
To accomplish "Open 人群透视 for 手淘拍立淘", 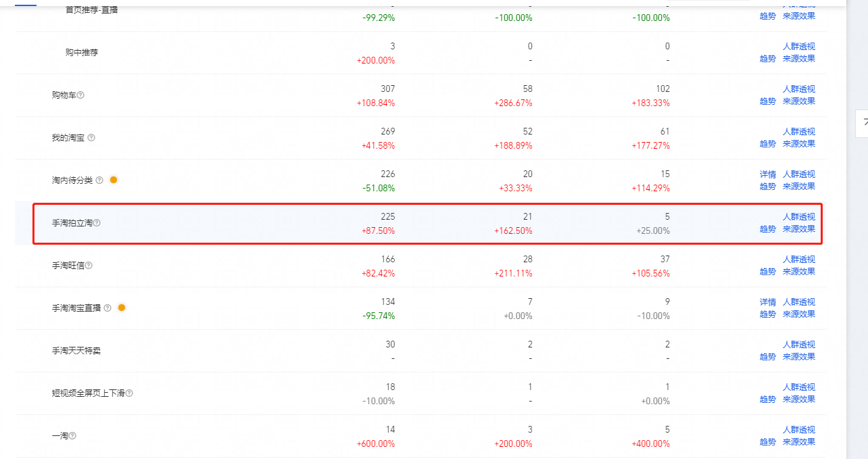I will 798,217.
